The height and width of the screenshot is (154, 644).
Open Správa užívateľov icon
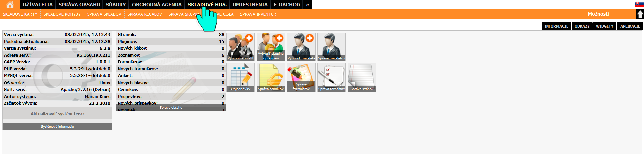(x=331, y=47)
